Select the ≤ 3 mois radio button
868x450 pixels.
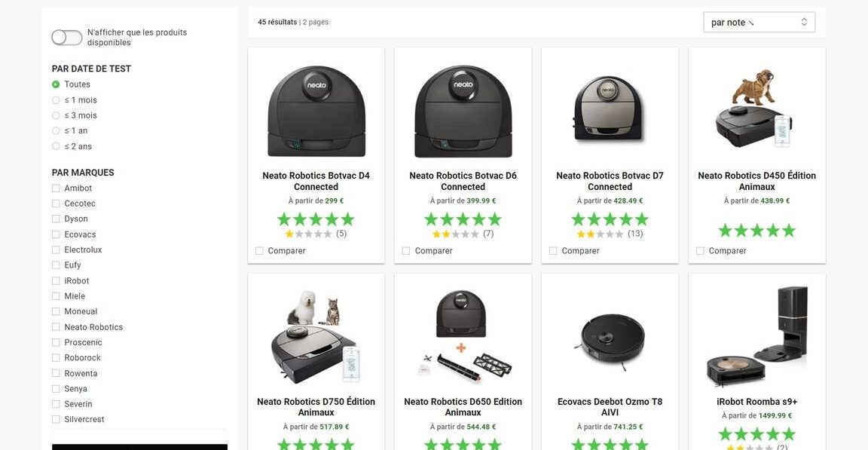(x=56, y=115)
